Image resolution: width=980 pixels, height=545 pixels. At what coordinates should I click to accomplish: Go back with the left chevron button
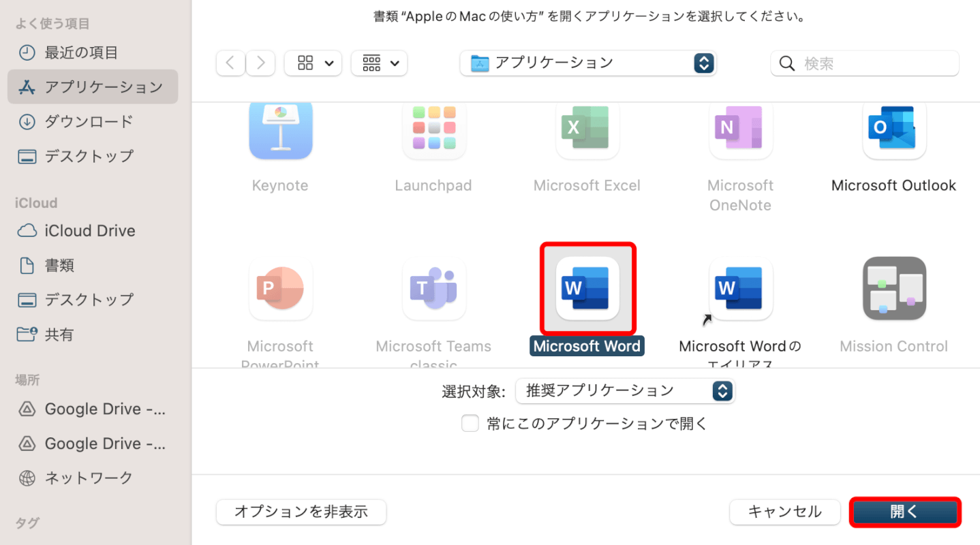(230, 63)
